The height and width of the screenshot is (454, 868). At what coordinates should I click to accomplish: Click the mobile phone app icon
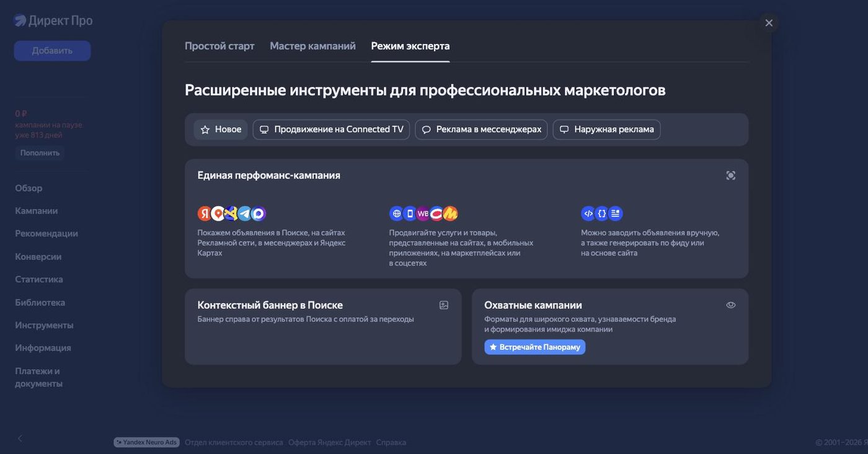coord(410,213)
